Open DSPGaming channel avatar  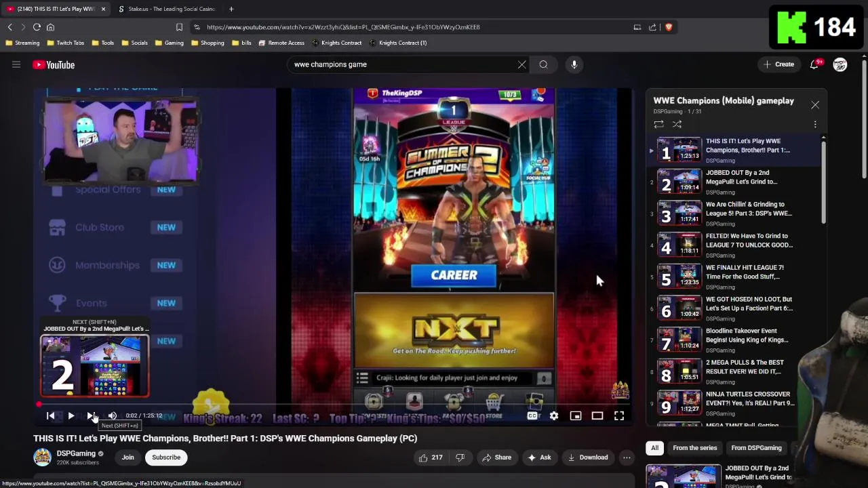coord(42,457)
